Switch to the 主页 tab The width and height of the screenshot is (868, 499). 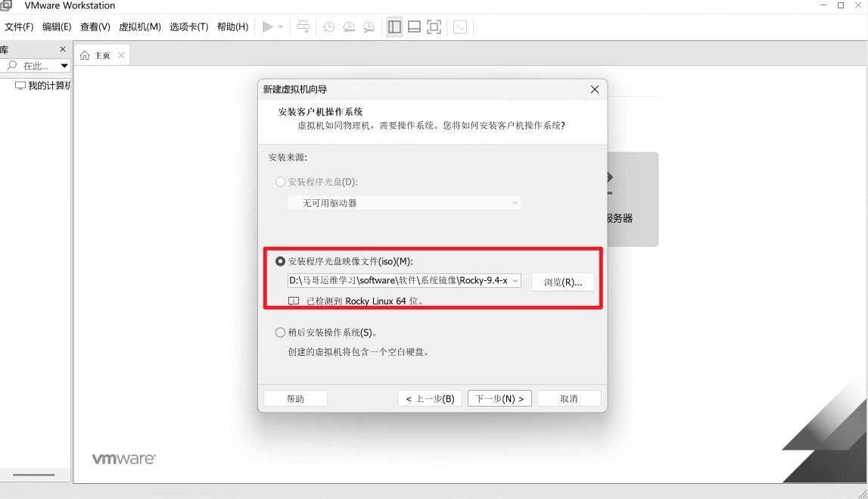click(x=102, y=55)
